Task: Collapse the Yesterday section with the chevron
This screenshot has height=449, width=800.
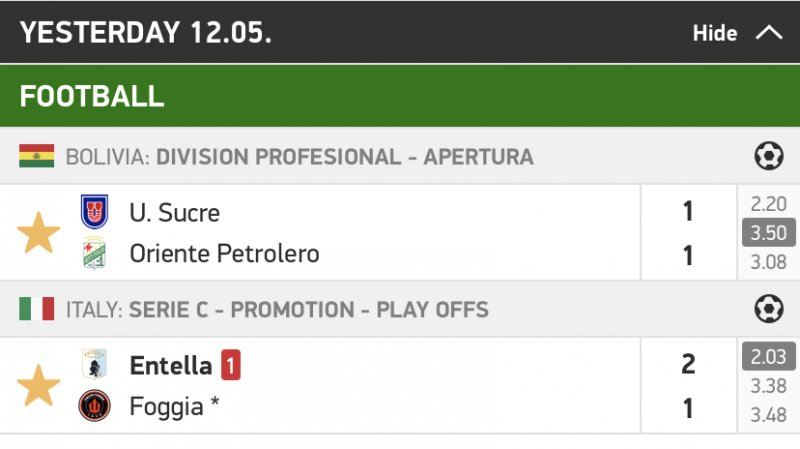Action: [768, 32]
